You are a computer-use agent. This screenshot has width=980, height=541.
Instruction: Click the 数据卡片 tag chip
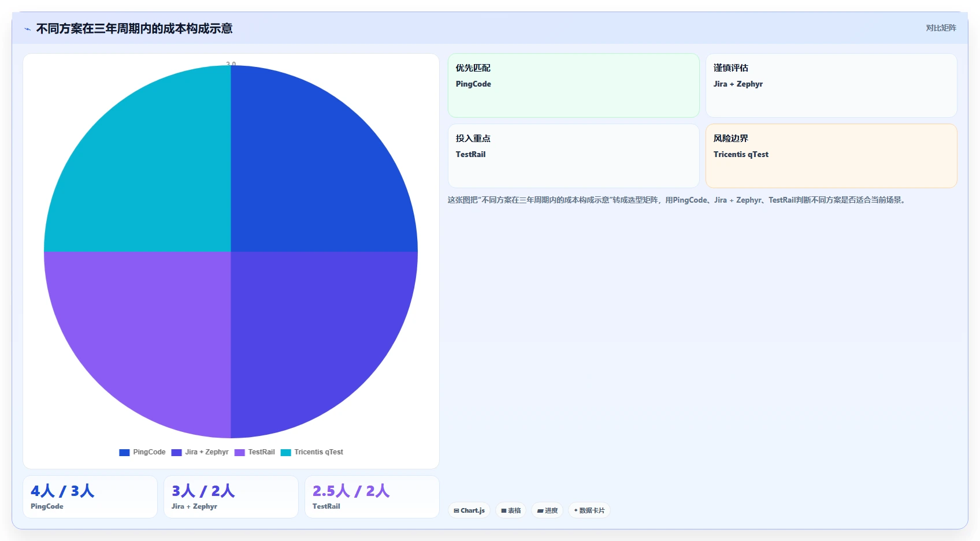click(589, 510)
